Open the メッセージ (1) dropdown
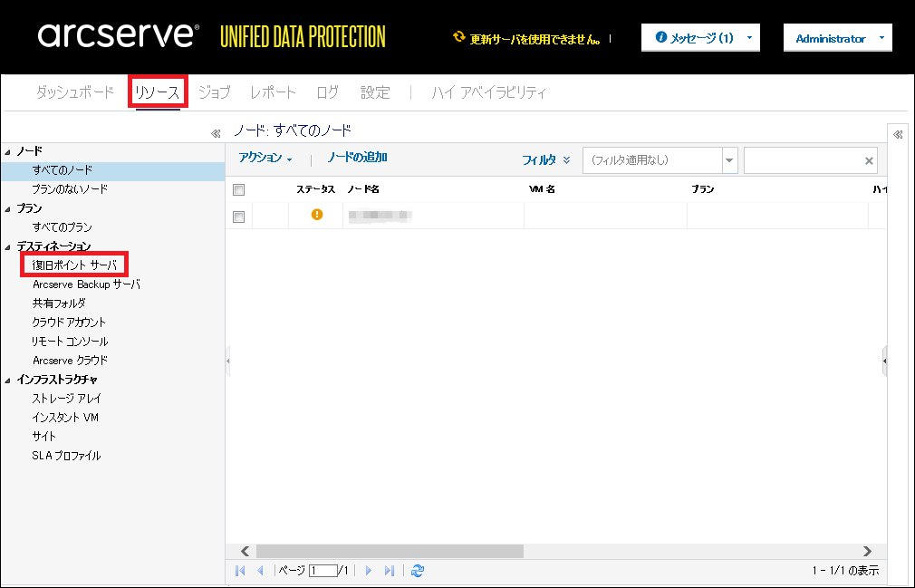 (700, 38)
